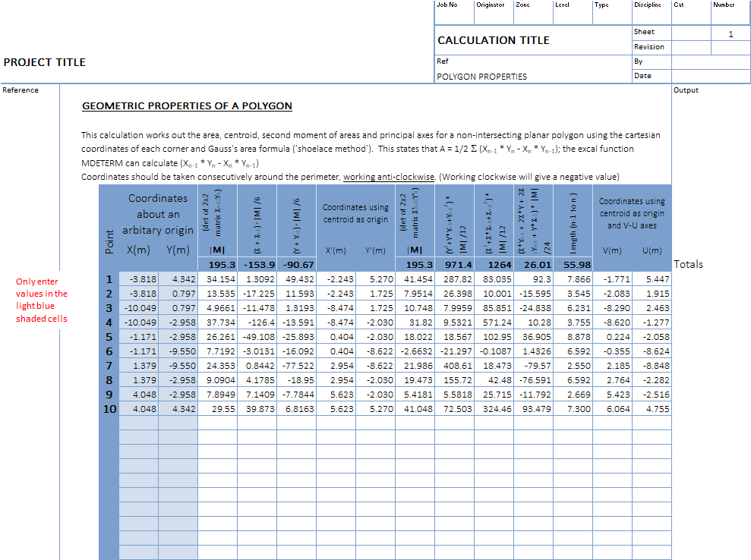Click row 7 value -77.522

[296, 366]
